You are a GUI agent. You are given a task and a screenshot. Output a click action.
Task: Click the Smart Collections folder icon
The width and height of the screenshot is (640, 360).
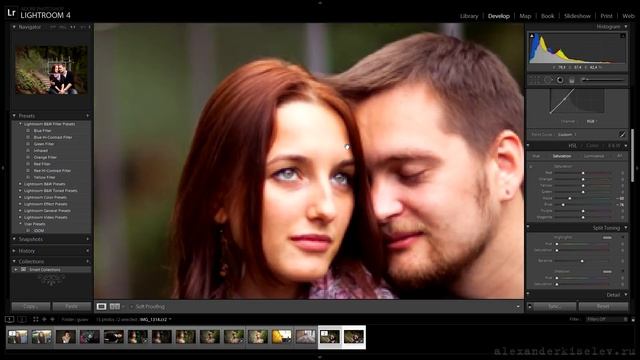point(24,270)
